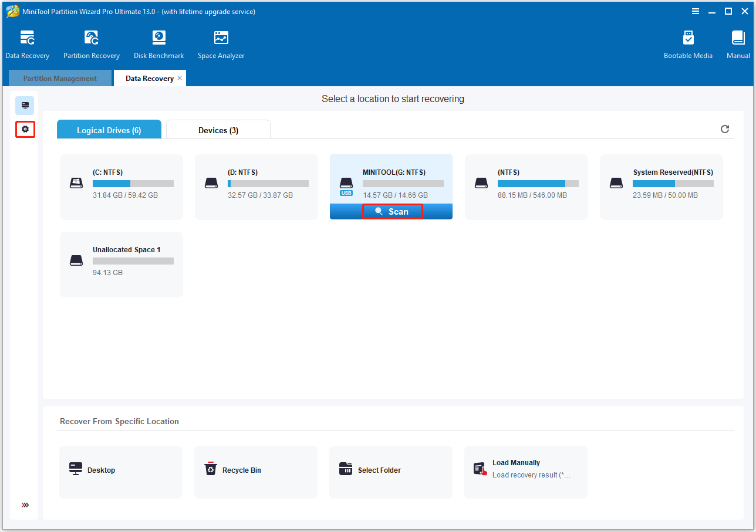This screenshot has height=532, width=756.
Task: Open the Manual icon
Action: pos(738,45)
